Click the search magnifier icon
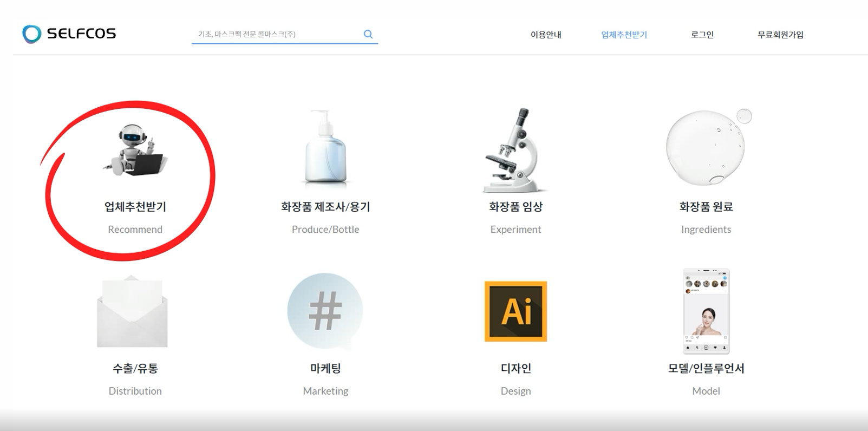This screenshot has width=868, height=431. [x=368, y=34]
